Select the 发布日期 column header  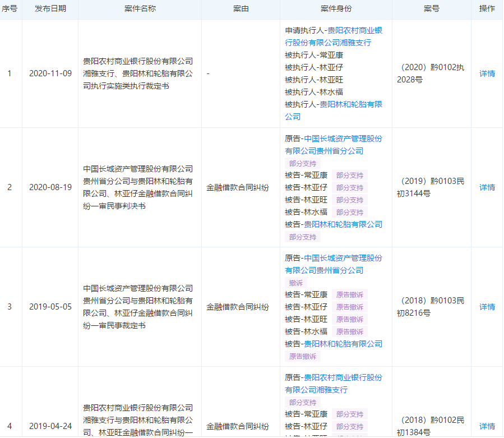click(50, 8)
